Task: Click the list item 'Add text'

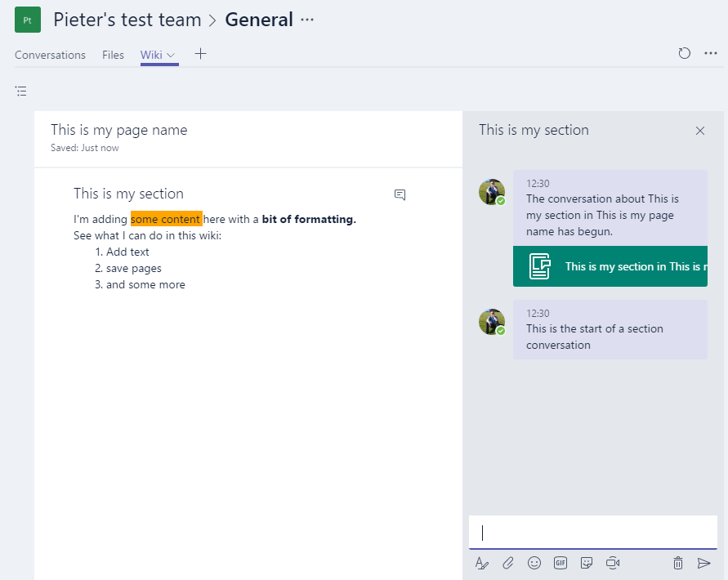Action: coord(127,252)
